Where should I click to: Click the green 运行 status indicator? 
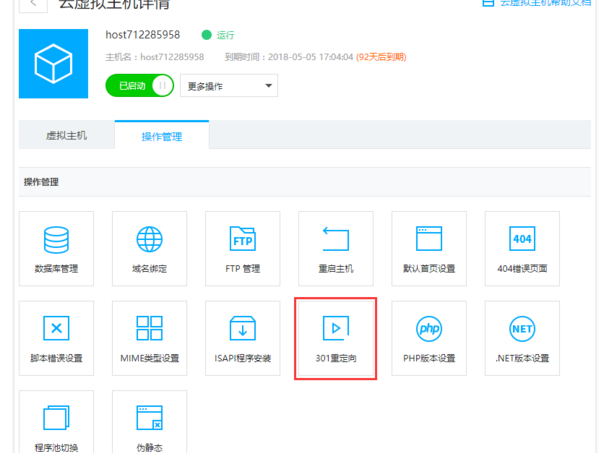tap(218, 35)
